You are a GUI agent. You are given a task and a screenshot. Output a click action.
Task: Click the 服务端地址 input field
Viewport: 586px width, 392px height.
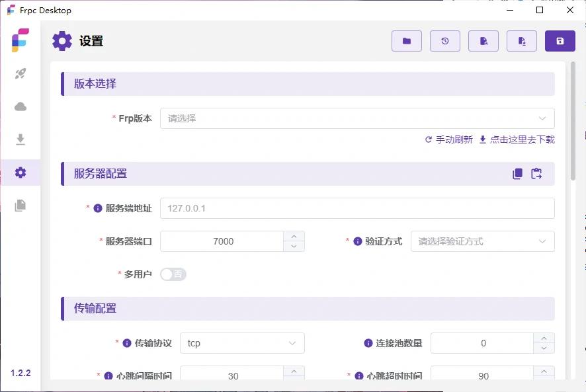pos(357,208)
